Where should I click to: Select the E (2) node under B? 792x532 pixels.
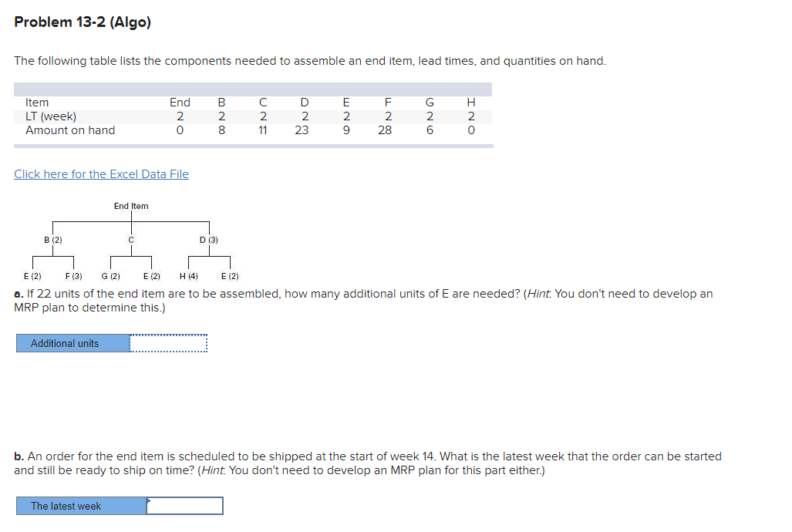click(x=32, y=275)
